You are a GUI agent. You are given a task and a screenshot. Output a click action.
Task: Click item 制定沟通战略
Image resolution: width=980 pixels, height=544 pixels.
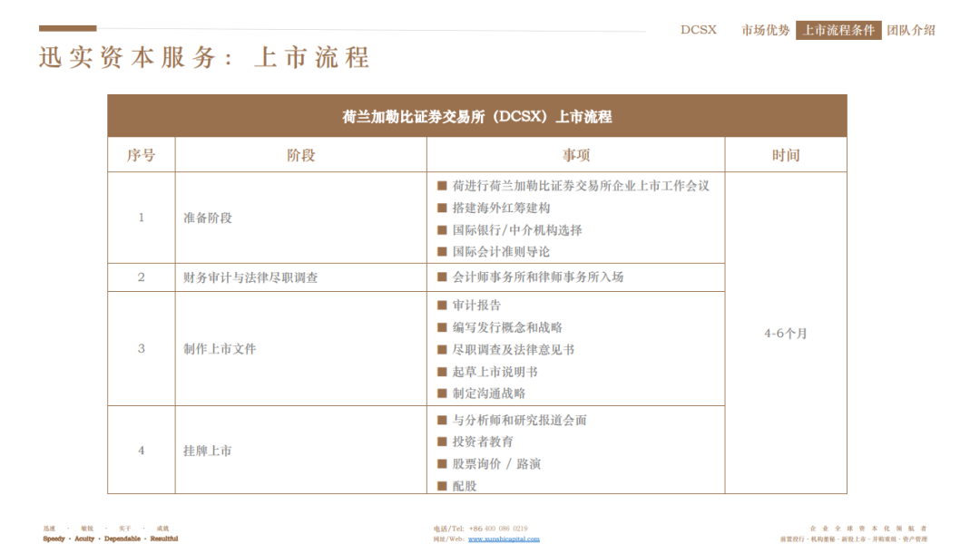click(489, 393)
